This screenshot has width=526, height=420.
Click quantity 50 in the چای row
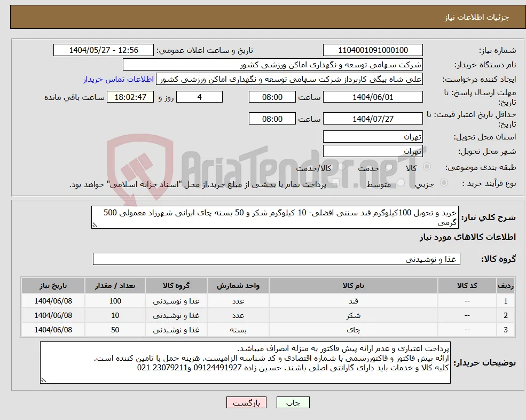(115, 330)
